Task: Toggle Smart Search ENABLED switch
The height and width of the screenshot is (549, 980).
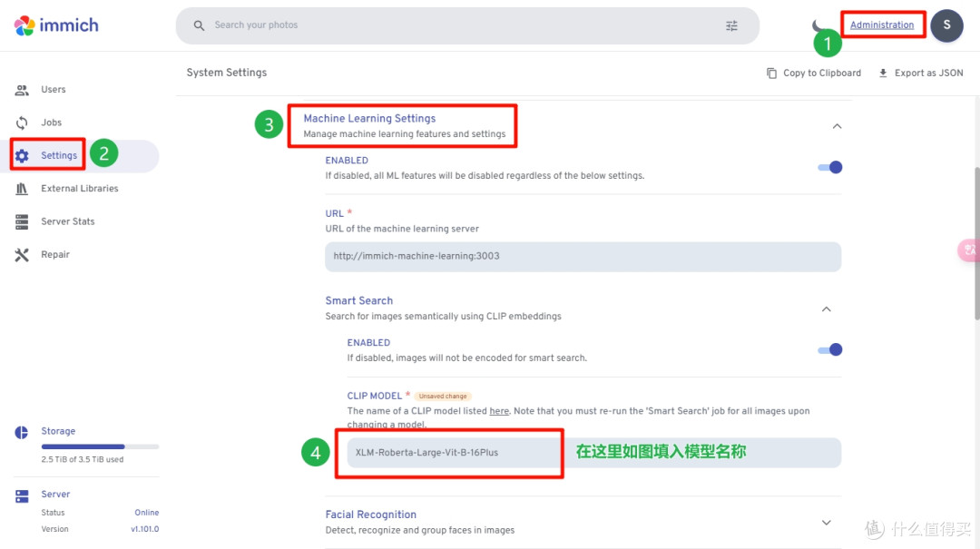Action: 830,349
